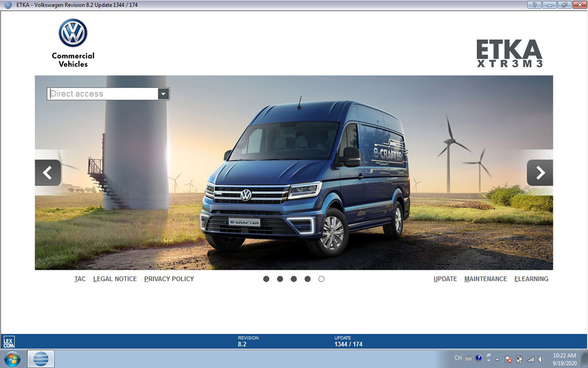Click the ETKA taskbar button
The width and height of the screenshot is (588, 368).
(41, 359)
